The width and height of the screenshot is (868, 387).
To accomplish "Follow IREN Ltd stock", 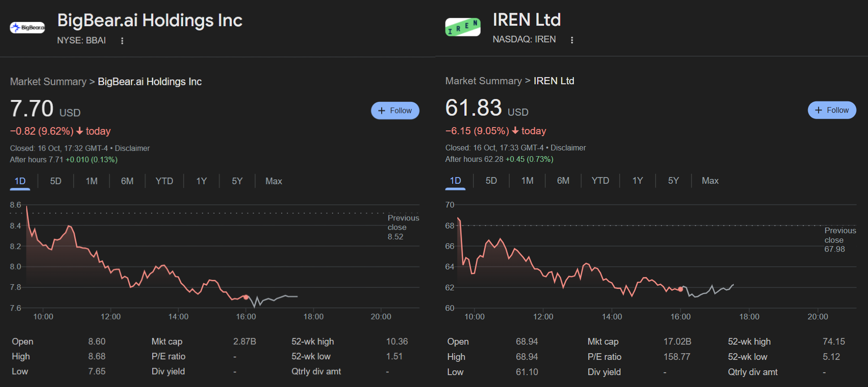I will click(831, 110).
